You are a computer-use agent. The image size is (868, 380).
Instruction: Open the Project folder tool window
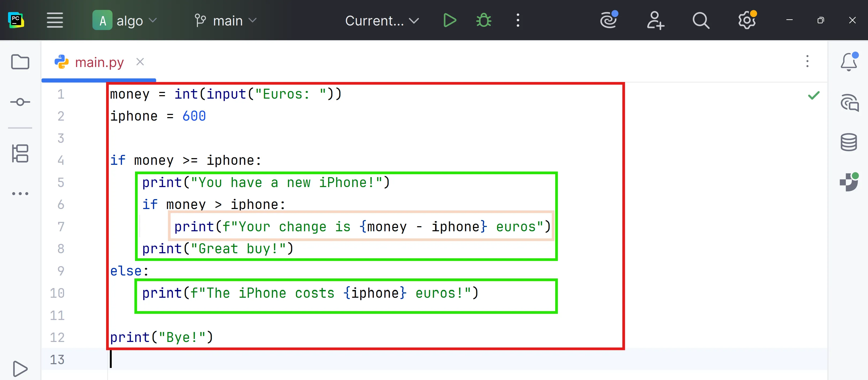20,62
